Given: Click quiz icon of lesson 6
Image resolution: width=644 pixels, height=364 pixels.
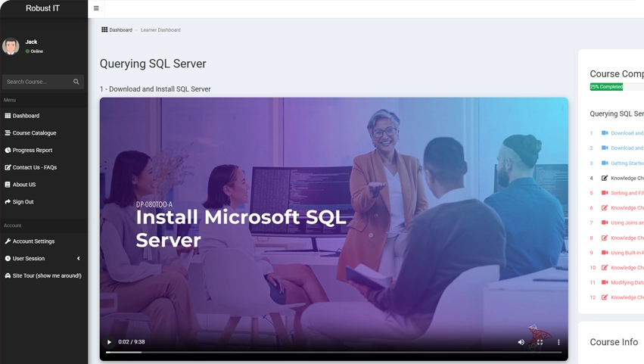Looking at the screenshot, I should 605,208.
